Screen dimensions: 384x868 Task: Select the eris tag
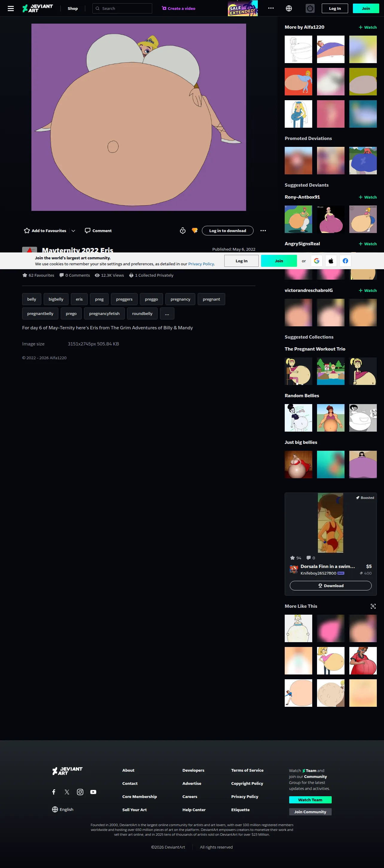pos(79,299)
